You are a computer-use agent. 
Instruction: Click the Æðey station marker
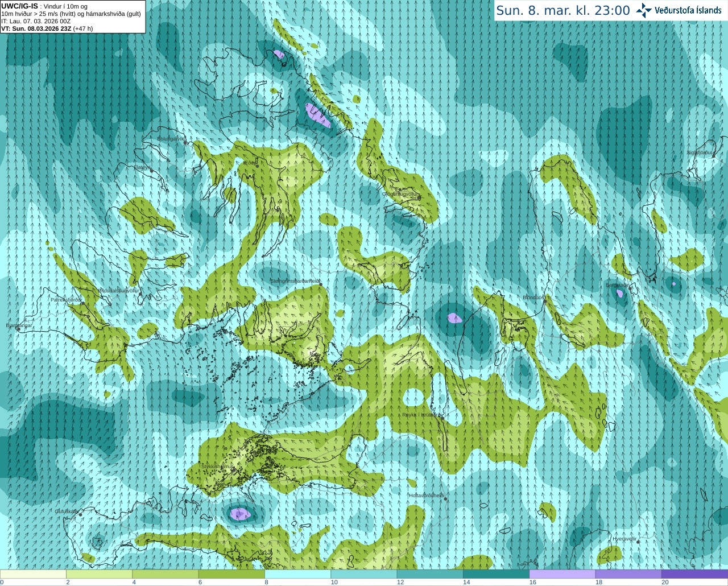pos(257,166)
